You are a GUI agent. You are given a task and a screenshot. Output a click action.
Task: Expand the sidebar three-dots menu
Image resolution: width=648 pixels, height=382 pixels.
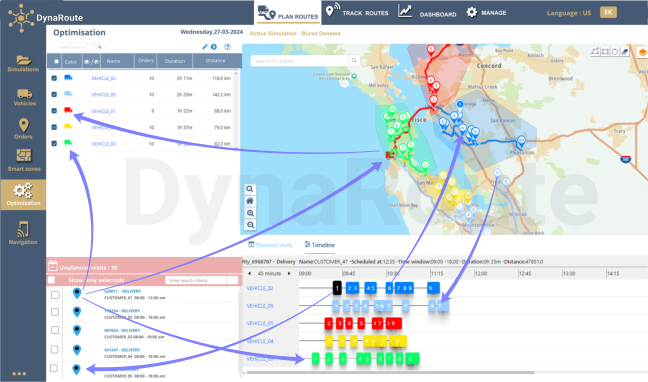[19, 374]
